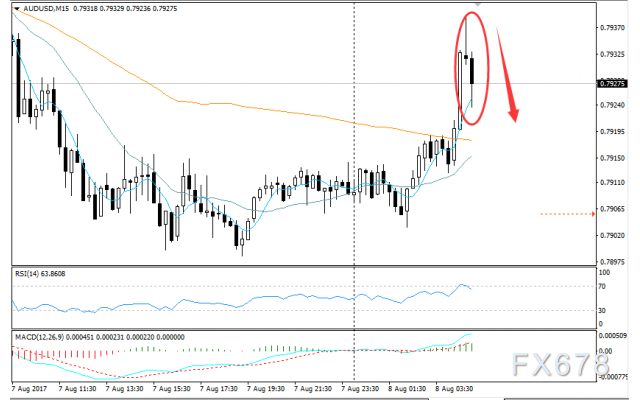Screen dimensions: 640x400
Task: Click the gray chart shift triangle marker
Action: pyautogui.click(x=478, y=4)
